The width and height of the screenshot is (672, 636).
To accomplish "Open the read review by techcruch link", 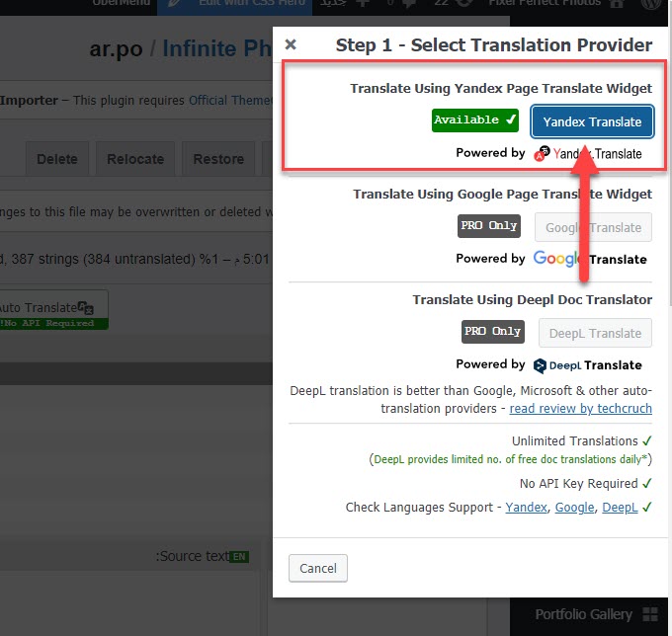I will coord(581,409).
